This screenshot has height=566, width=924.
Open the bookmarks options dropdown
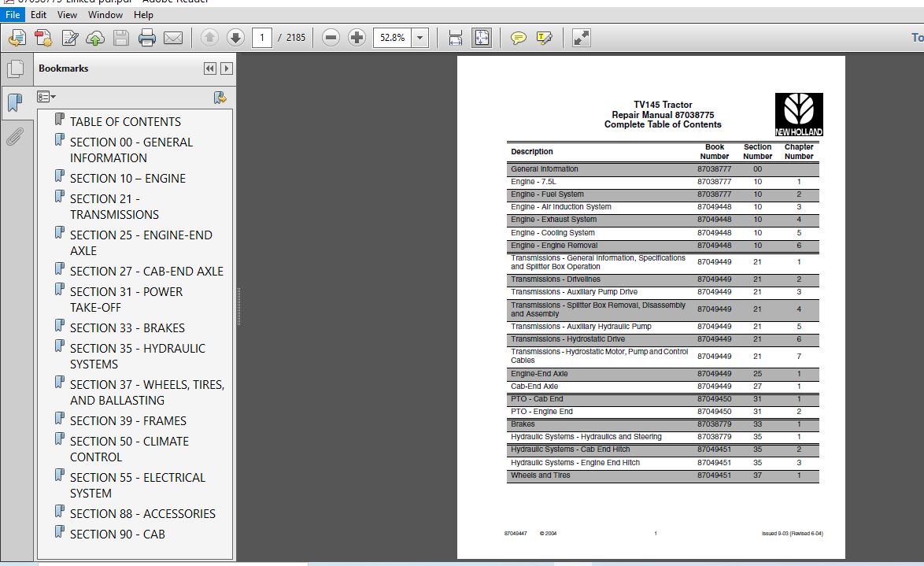[x=46, y=97]
